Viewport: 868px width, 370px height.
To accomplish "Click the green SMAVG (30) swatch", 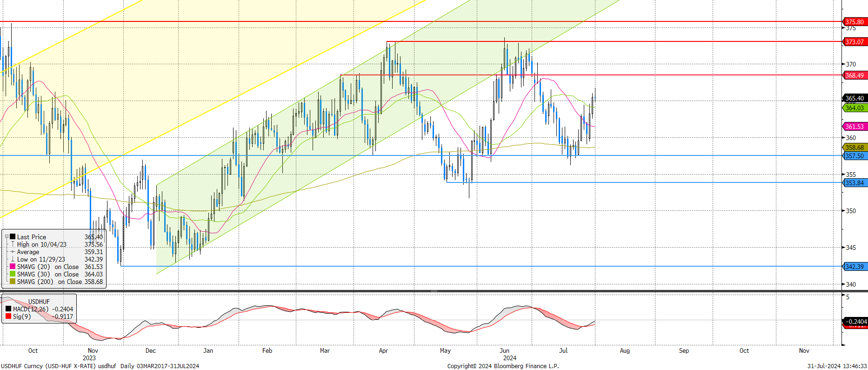I will click(x=13, y=274).
